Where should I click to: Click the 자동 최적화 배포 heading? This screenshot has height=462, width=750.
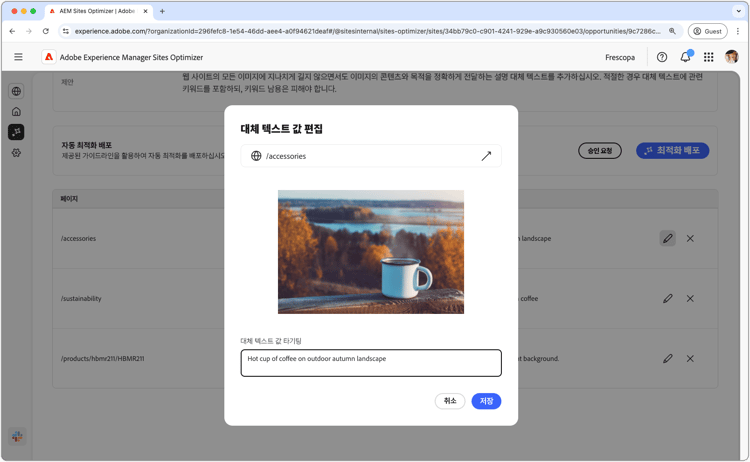[87, 145]
